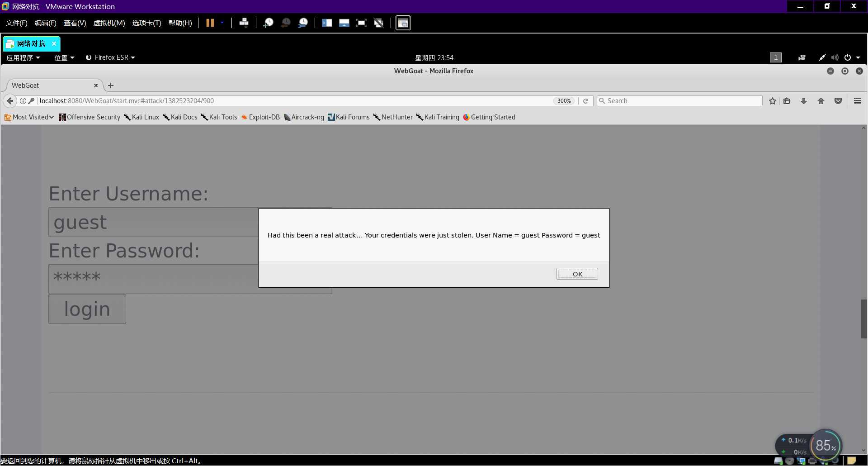Image resolution: width=868 pixels, height=466 pixels.
Task: Click the network pen icon in top panel
Action: tap(822, 57)
